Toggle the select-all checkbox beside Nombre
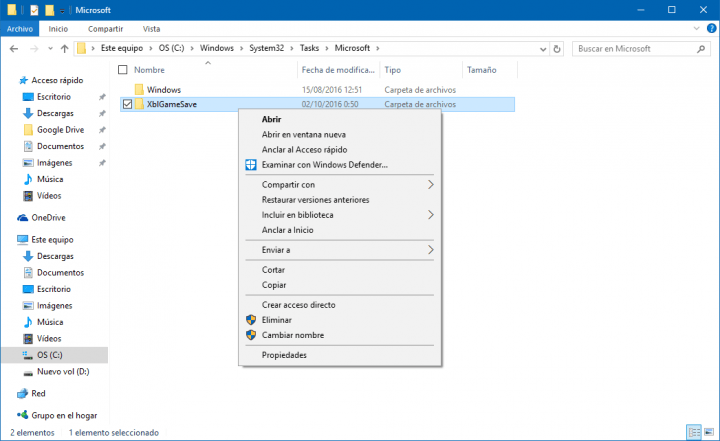The height and width of the screenshot is (441, 720). tap(123, 70)
